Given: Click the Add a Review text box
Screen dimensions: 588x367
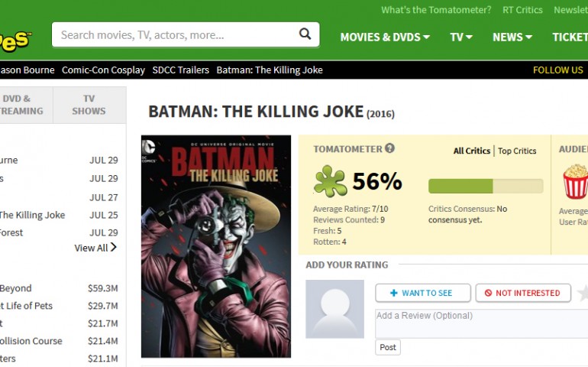Looking at the screenshot, I should (482, 323).
